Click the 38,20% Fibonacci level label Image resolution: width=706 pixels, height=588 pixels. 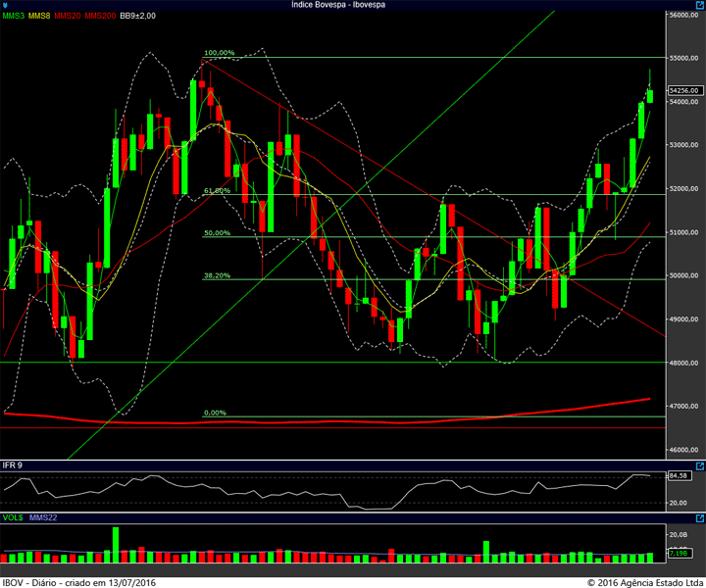coord(217,275)
